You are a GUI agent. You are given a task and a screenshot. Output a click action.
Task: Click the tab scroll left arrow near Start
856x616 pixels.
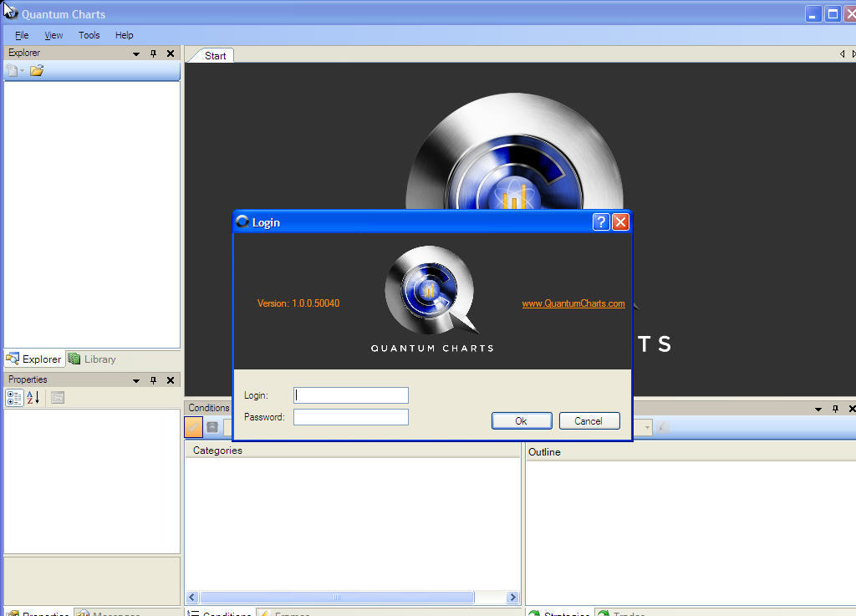tap(843, 54)
